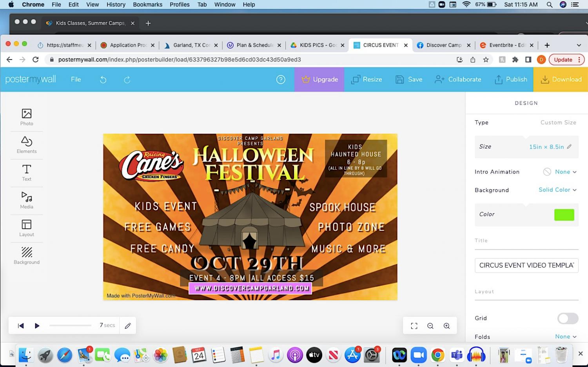Play the poster animation
Viewport: 588px width, 367px height.
click(x=37, y=325)
